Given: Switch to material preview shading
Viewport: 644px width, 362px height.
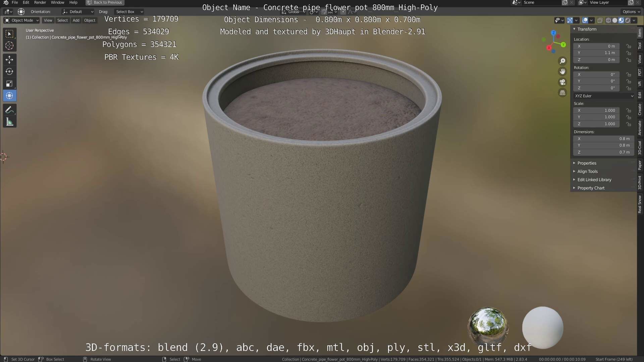Looking at the screenshot, I should point(621,20).
